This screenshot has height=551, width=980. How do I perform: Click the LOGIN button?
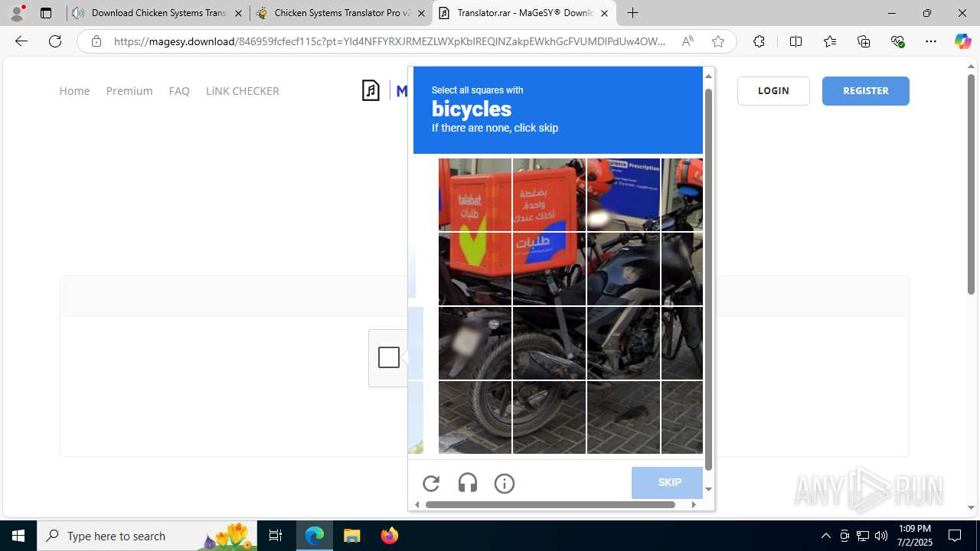(773, 91)
